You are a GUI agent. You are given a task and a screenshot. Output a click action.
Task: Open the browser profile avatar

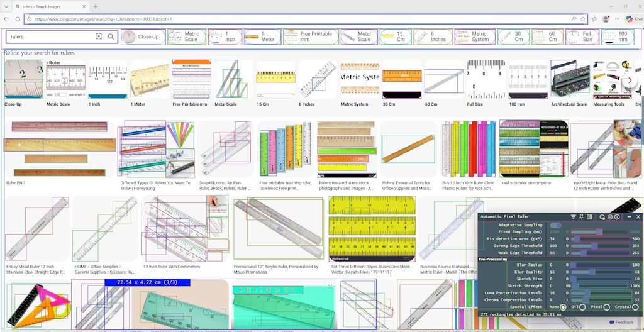pos(606,19)
